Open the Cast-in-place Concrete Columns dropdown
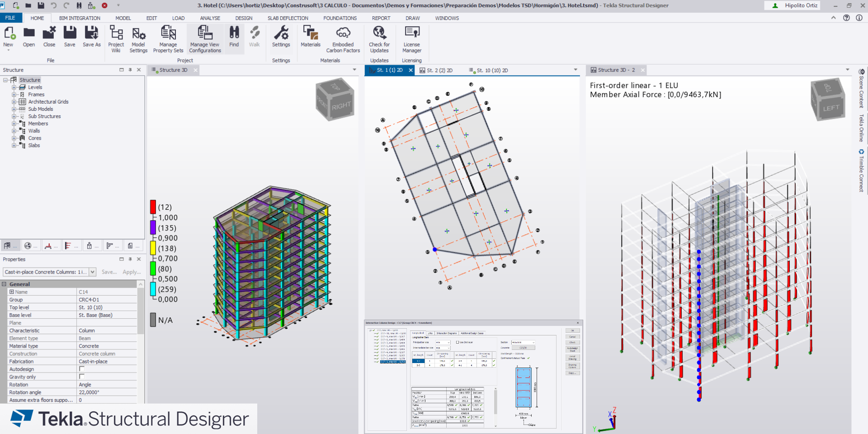The width and height of the screenshot is (868, 434). (x=93, y=272)
